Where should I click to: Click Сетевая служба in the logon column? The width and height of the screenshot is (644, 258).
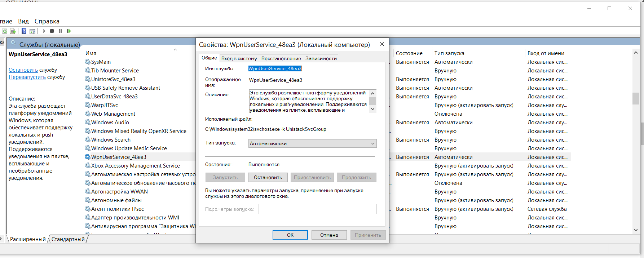point(547,209)
